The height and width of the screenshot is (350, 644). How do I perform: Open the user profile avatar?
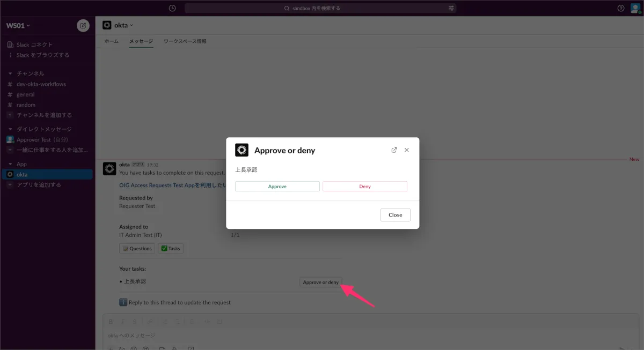click(x=635, y=8)
